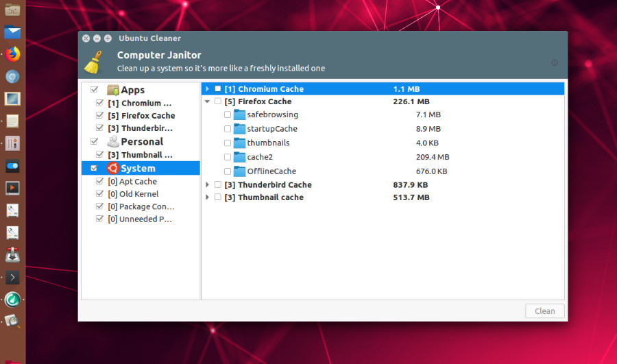Select the Apps category label
This screenshot has height=364, width=617.
[132, 90]
